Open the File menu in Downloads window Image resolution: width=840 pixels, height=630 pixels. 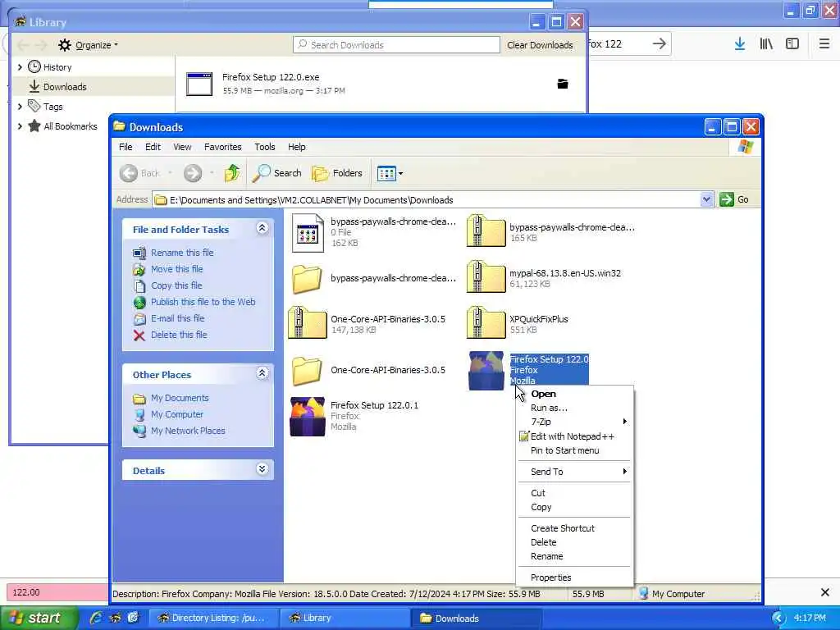pyautogui.click(x=126, y=147)
